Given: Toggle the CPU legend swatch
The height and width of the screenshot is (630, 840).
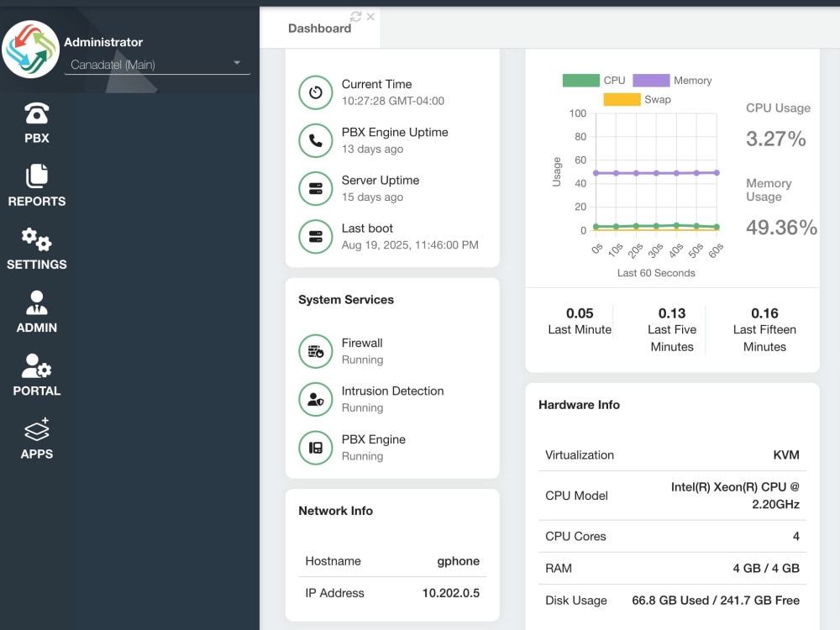Looking at the screenshot, I should (x=580, y=81).
